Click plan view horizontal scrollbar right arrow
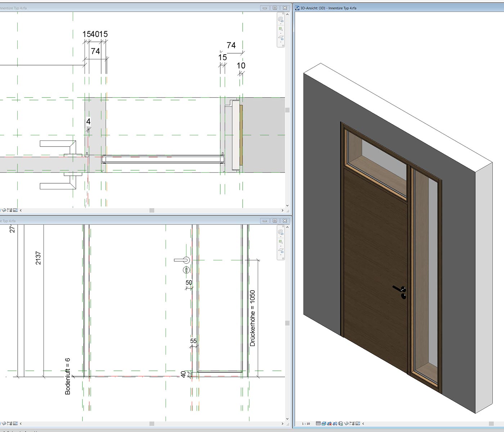Viewport: 504px width, 432px height. 283,210
